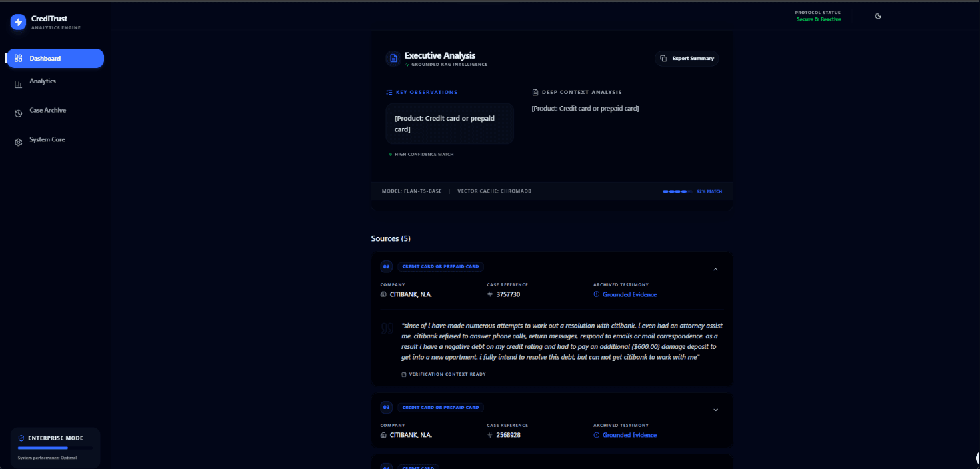Click the info icon beside case 3757730 evidence
980x469 pixels.
click(597, 294)
